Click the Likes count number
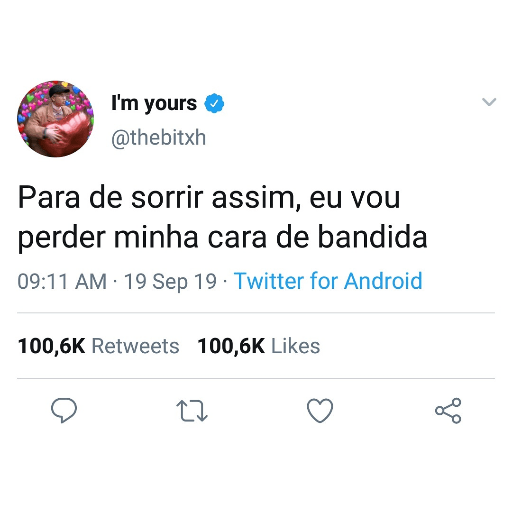 tap(231, 346)
